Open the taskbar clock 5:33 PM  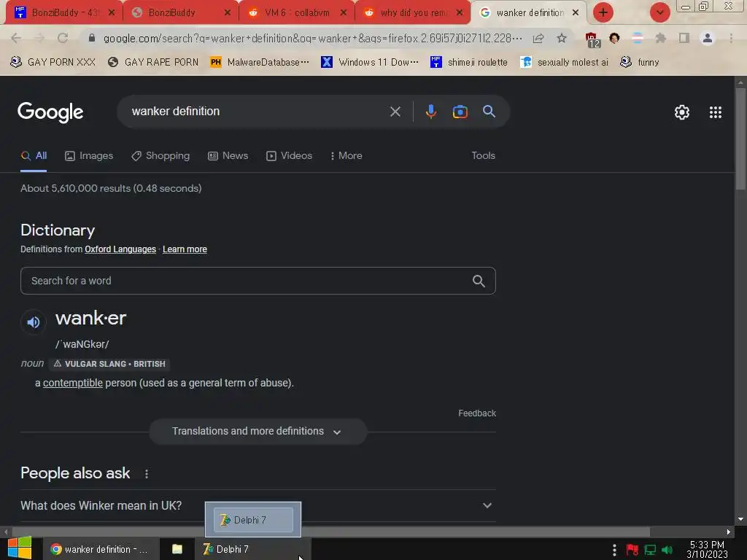pyautogui.click(x=707, y=550)
